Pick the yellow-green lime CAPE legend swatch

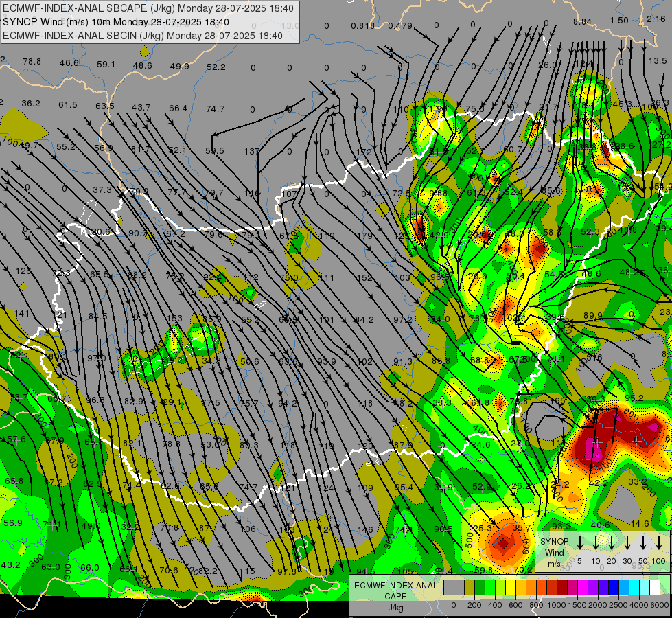pyautogui.click(x=500, y=587)
